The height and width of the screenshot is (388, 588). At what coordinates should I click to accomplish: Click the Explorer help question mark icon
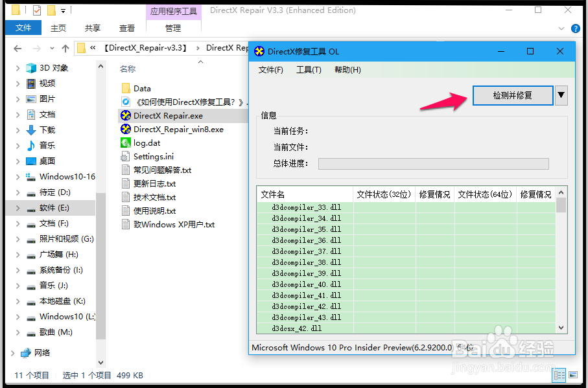tap(575, 29)
